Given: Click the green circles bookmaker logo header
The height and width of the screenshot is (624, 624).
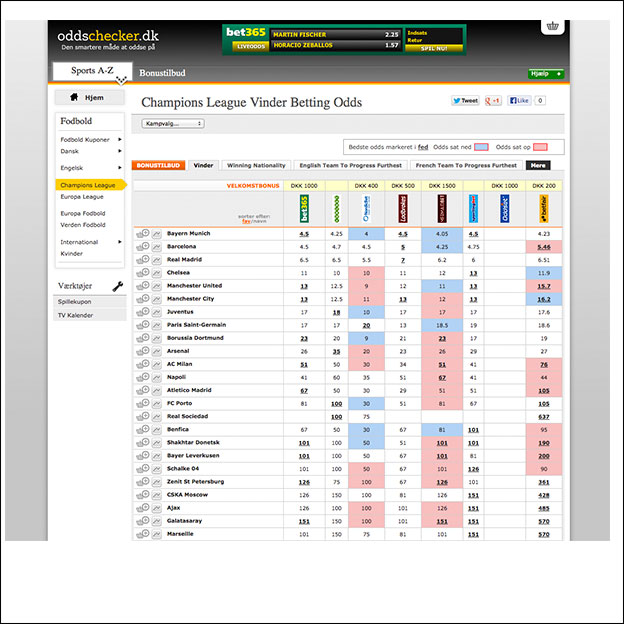Looking at the screenshot, I should [337, 209].
